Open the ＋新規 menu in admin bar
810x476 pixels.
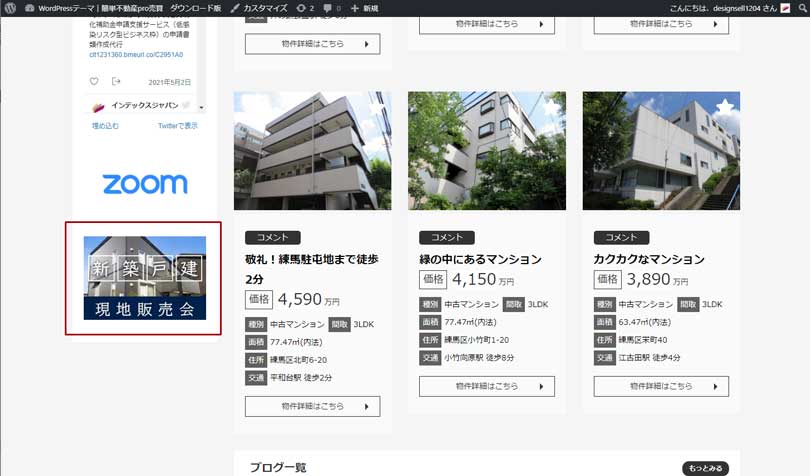[363, 8]
